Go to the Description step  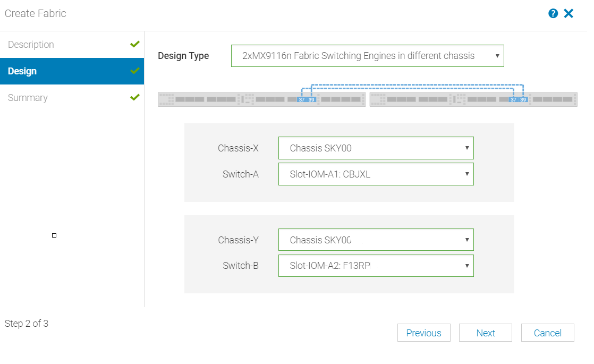click(x=31, y=45)
